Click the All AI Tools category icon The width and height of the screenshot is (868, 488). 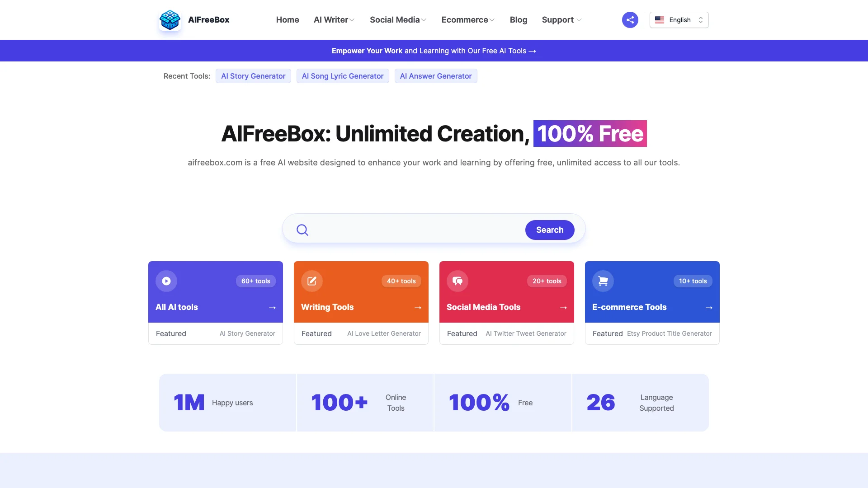166,281
